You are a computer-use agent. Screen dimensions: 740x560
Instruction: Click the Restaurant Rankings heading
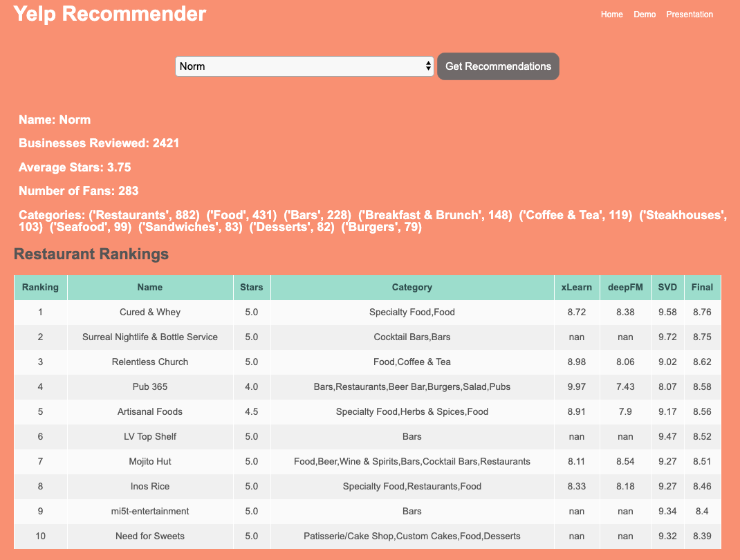tap(91, 254)
